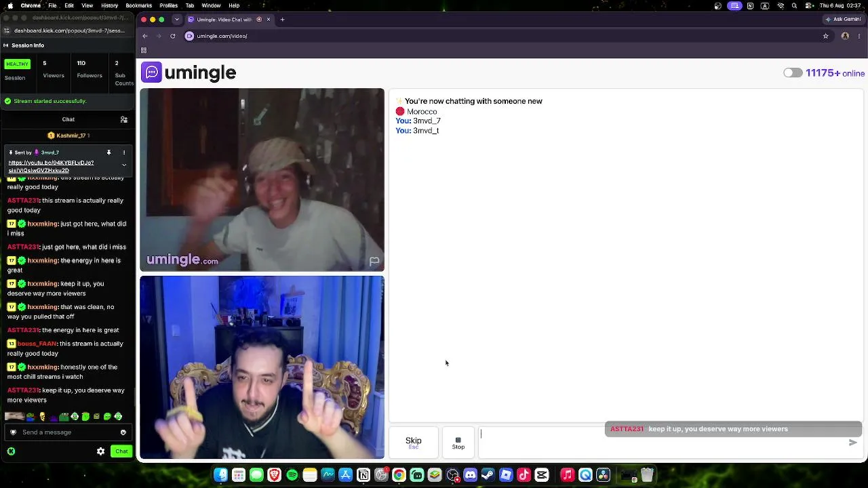Open Kick chat settings gear
The width and height of the screenshot is (868, 488).
tap(100, 451)
